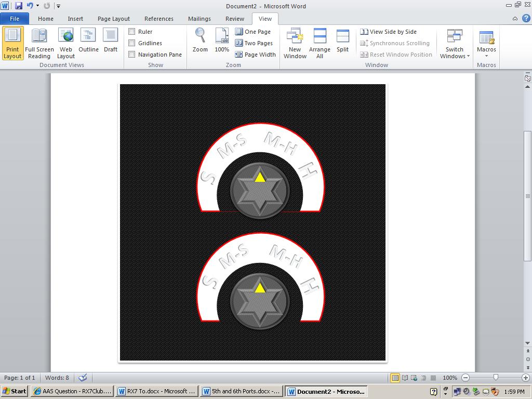Open a New Window
Viewport: 532px width, 399px height.
(295, 44)
